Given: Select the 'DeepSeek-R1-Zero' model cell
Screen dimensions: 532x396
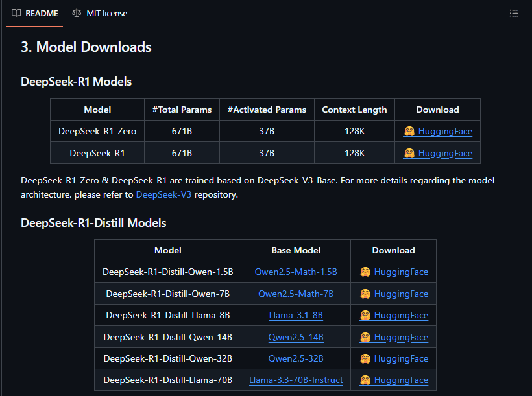Looking at the screenshot, I should coord(97,131).
